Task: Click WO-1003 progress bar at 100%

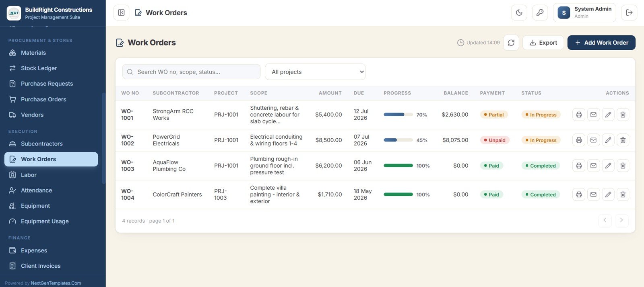Action: [398, 166]
